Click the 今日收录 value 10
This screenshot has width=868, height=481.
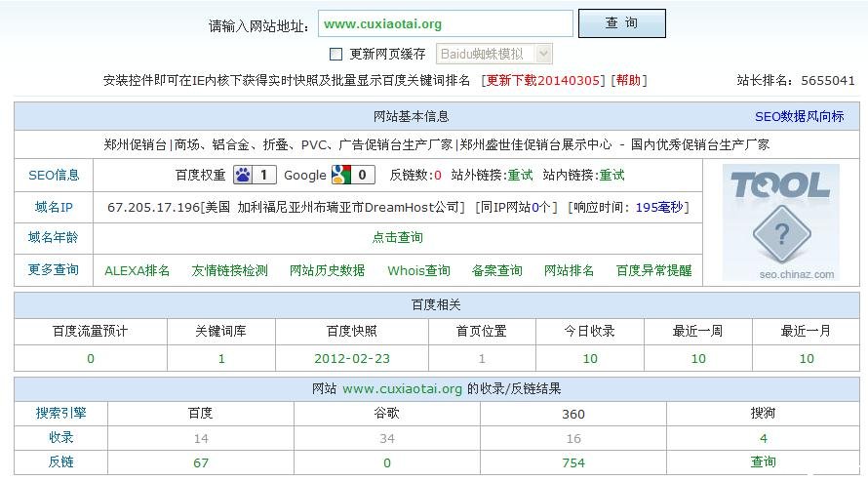(590, 359)
